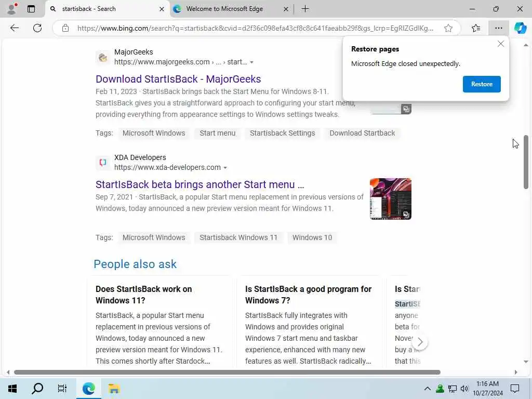Open the taskbar clock and date
The width and height of the screenshot is (532, 399).
487,389
